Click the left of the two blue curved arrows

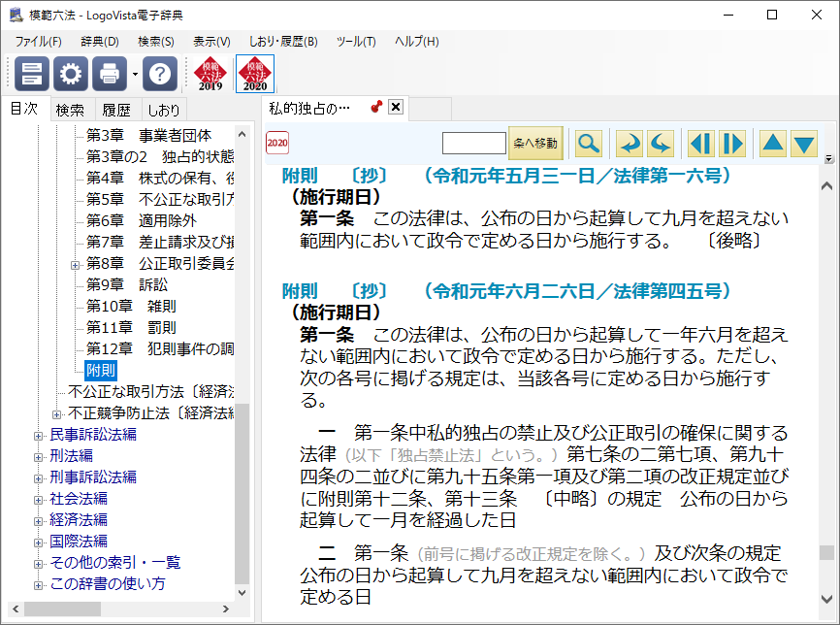click(x=630, y=143)
